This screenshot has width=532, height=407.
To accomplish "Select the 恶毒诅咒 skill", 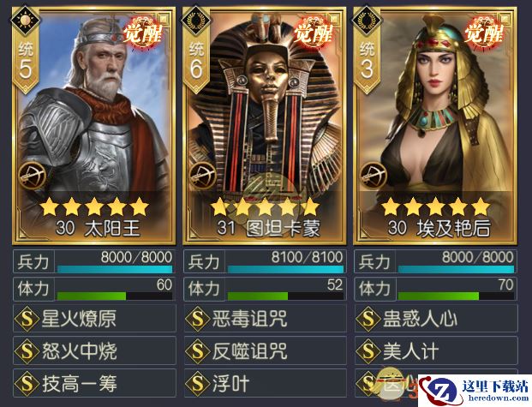I will point(266,319).
